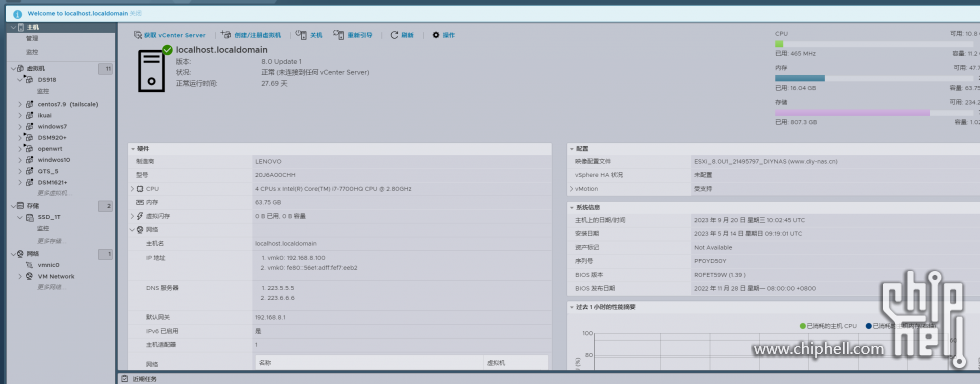This screenshot has width=980, height=384.
Task: Open 监控 under the SSD_1T datastore
Action: pyautogui.click(x=42, y=229)
